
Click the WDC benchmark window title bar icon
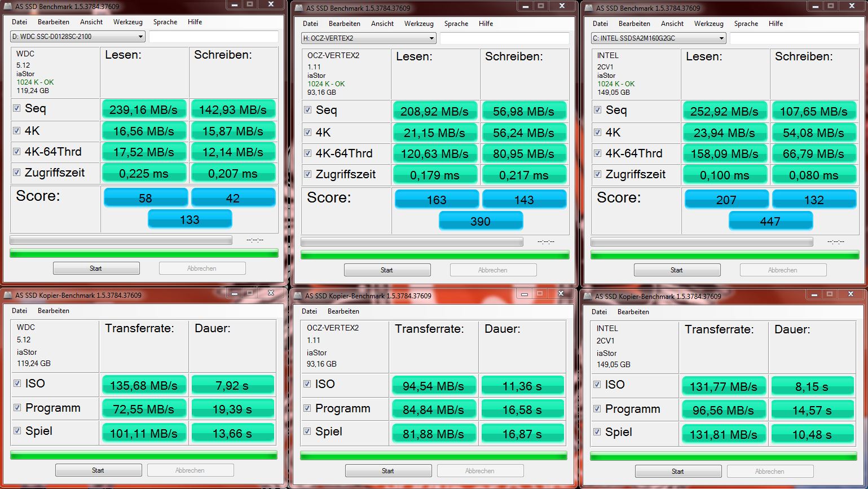click(x=7, y=6)
